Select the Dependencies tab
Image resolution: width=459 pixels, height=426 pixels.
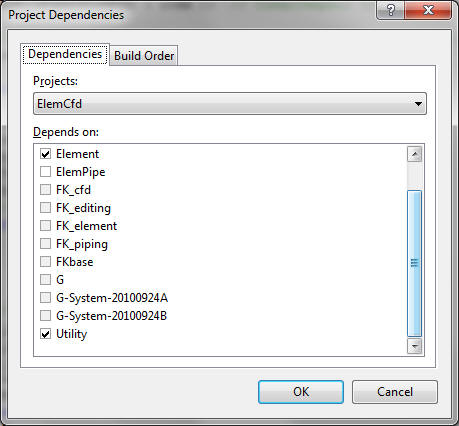click(x=65, y=54)
